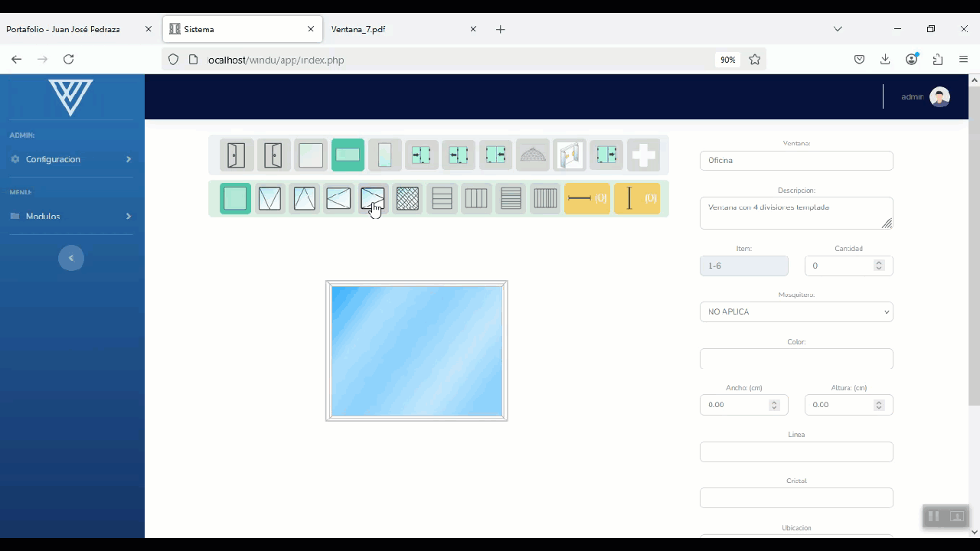Click the white plus add icon
Screen dimensions: 980x551
click(643, 155)
